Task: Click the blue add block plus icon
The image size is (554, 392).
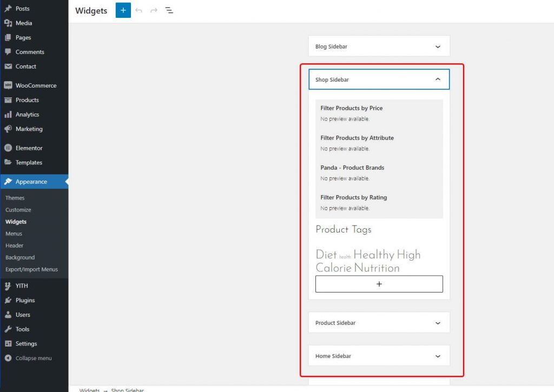Action: tap(123, 10)
